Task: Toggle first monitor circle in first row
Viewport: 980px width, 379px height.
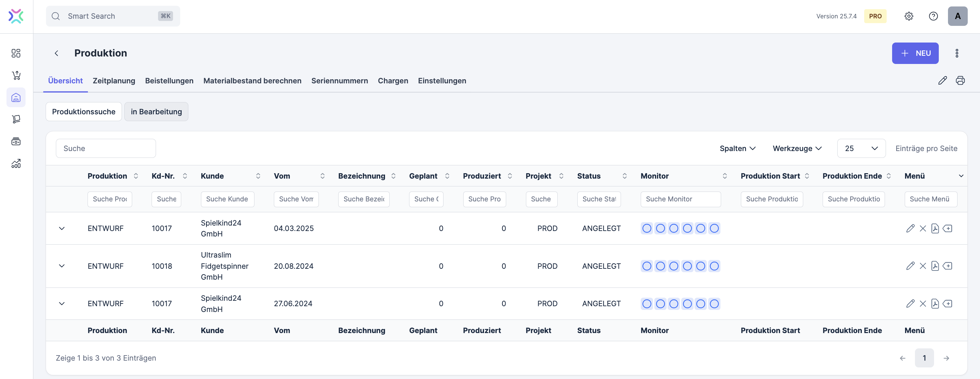Action: coord(647,229)
